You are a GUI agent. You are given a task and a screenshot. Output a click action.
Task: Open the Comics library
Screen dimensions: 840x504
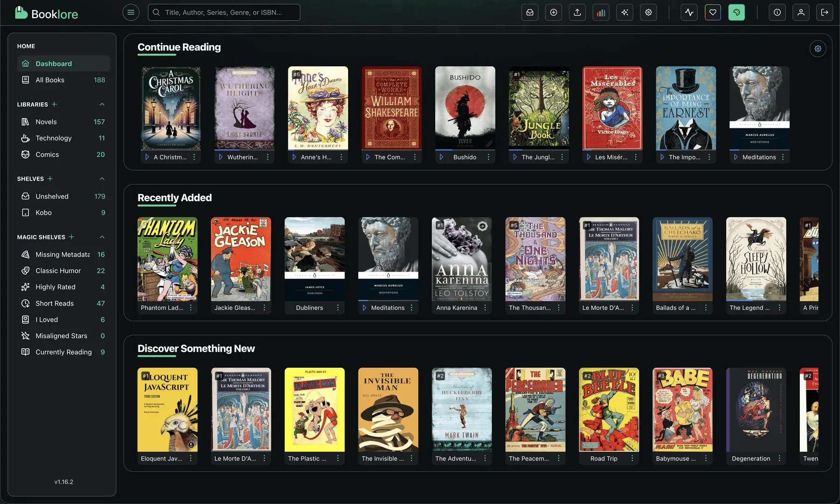[x=47, y=154]
